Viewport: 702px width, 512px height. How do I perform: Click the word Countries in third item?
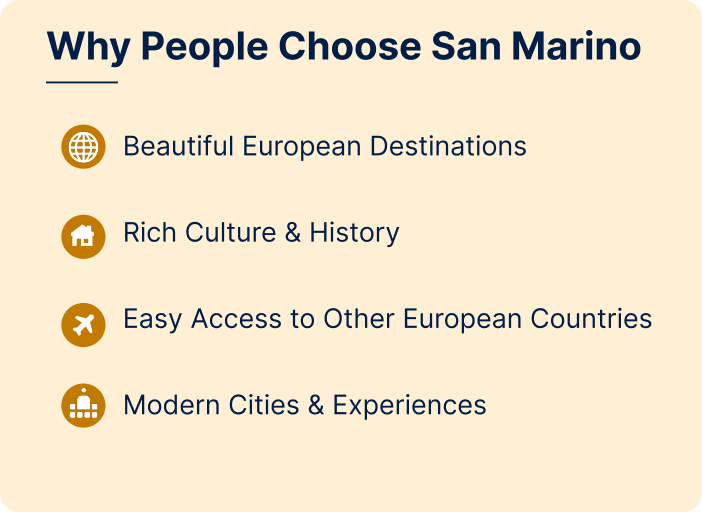591,319
